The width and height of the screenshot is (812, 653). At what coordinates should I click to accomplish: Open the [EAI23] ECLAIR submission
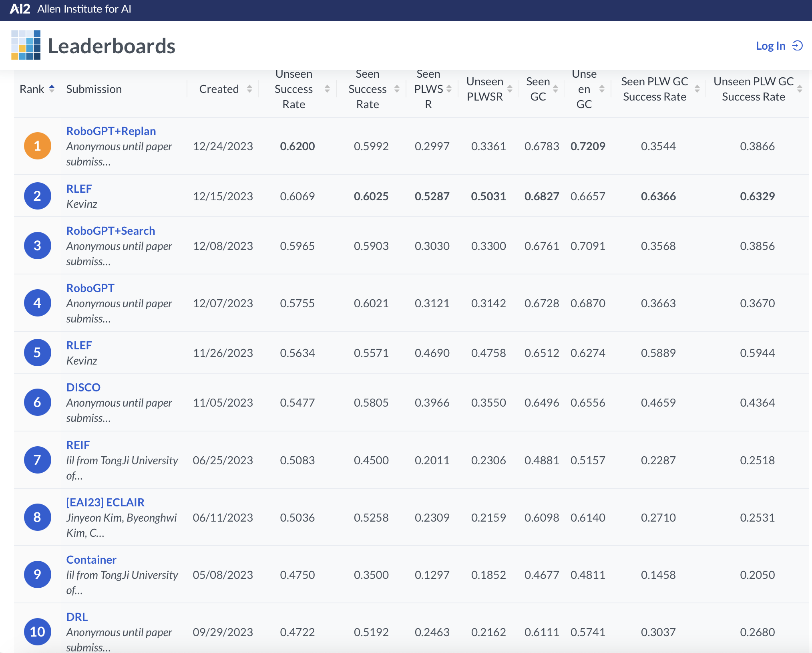105,502
